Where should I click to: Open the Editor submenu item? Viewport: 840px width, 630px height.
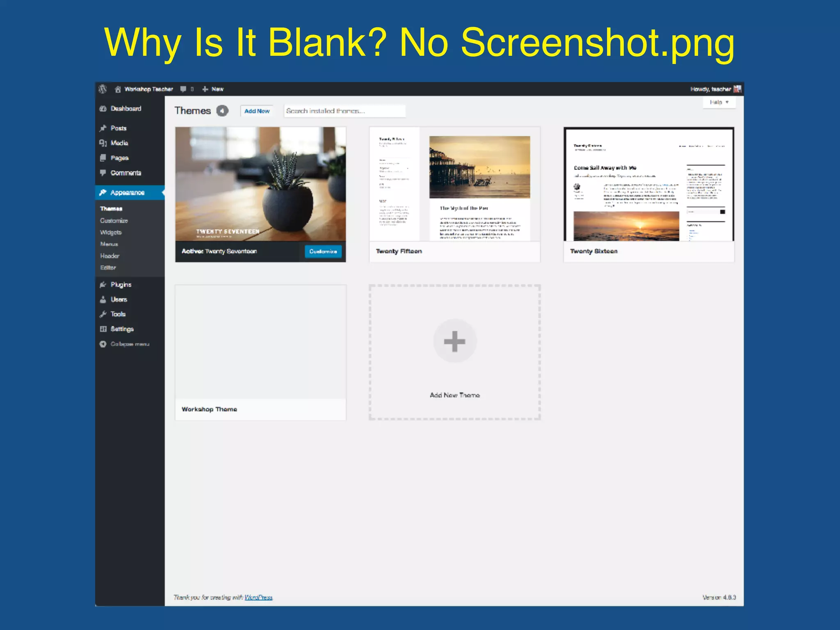point(108,267)
